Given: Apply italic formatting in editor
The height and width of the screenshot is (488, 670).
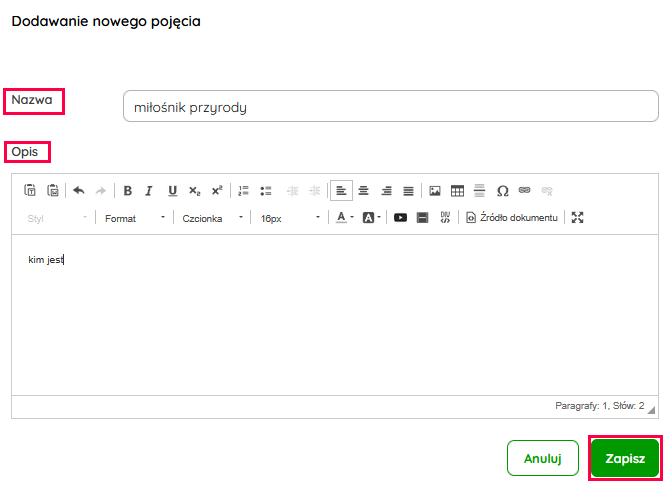Looking at the screenshot, I should (x=149, y=190).
